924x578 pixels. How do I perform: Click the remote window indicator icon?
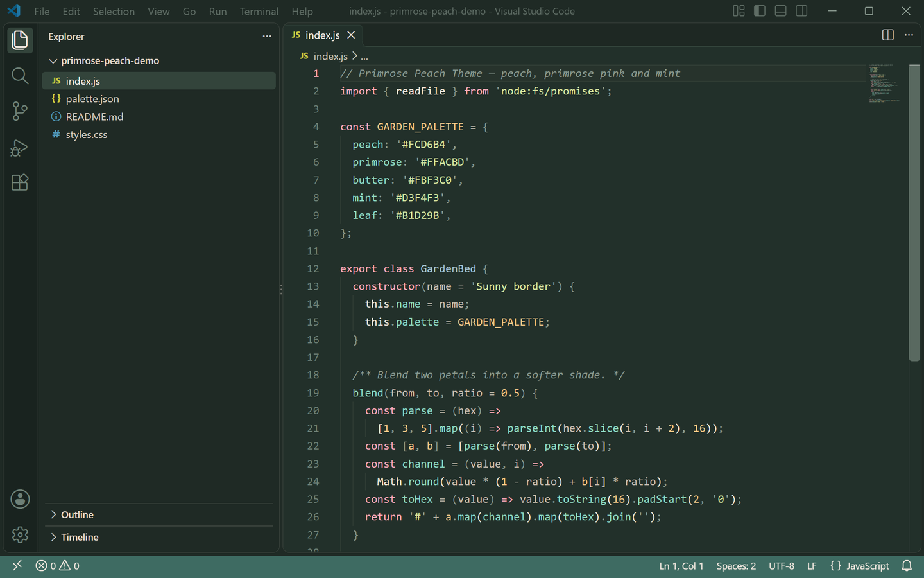17,566
